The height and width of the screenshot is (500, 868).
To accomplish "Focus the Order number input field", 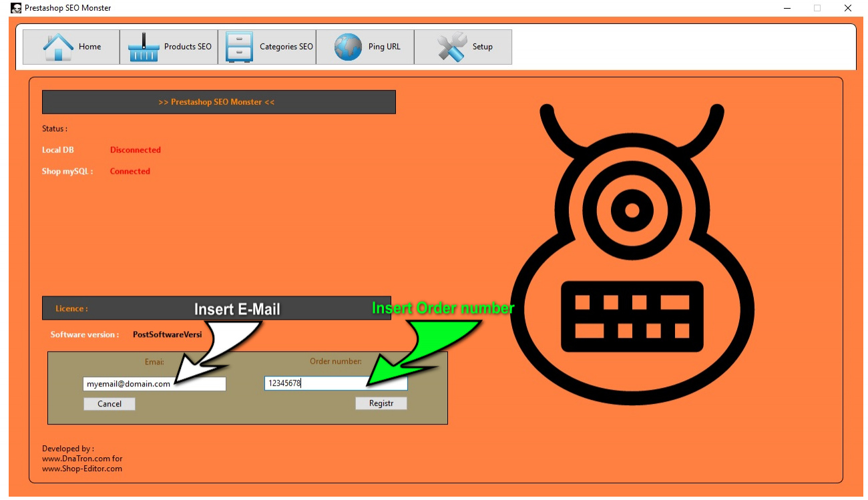I will tap(336, 383).
